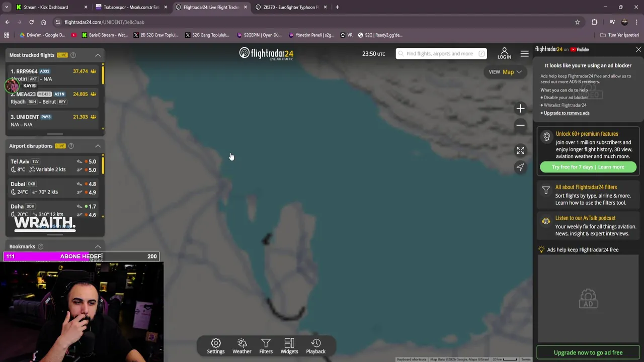Select tracked flight UNIDENT

coord(53,120)
